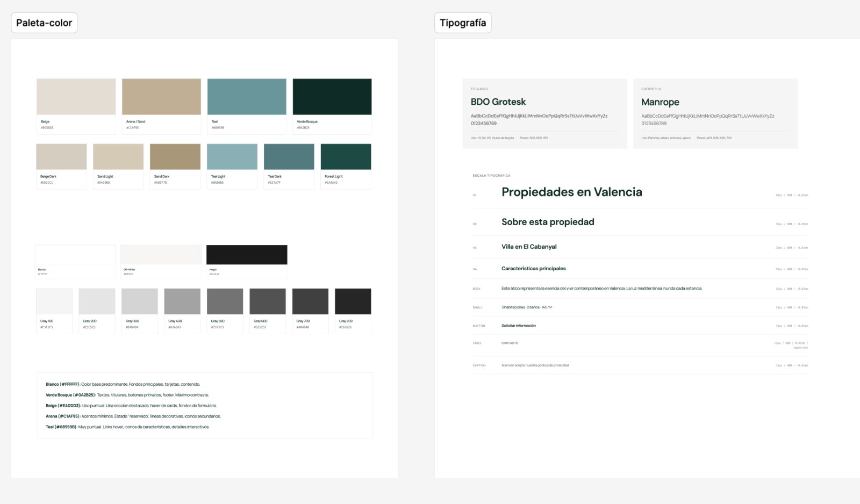Click the 'CUERPO Y UI' card label

click(651, 89)
